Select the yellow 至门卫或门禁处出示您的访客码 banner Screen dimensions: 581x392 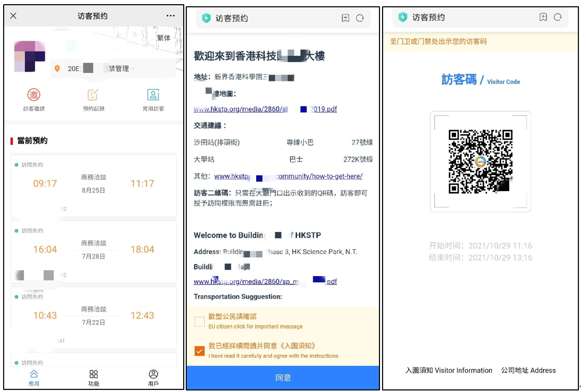[481, 41]
